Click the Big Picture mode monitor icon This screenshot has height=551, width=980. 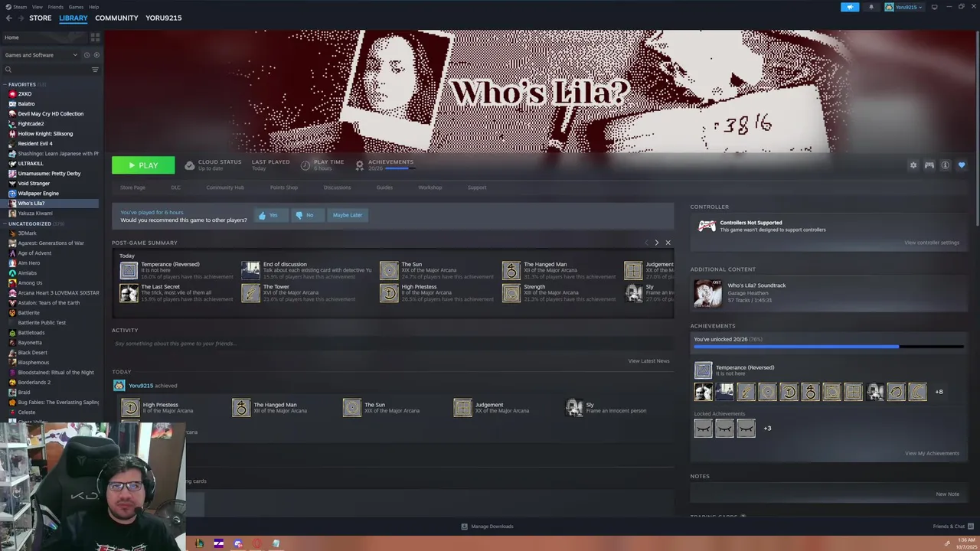pos(934,7)
